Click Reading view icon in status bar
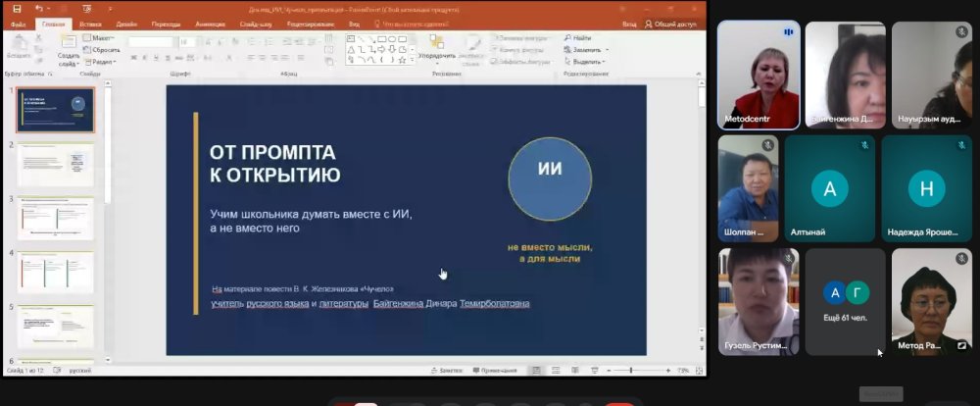Image resolution: width=980 pixels, height=406 pixels. tap(575, 371)
